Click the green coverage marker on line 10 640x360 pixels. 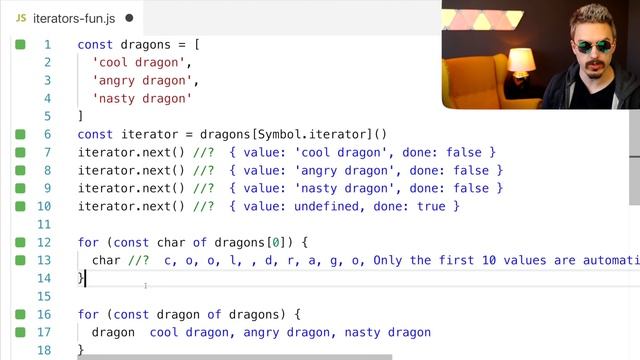tap(20, 206)
